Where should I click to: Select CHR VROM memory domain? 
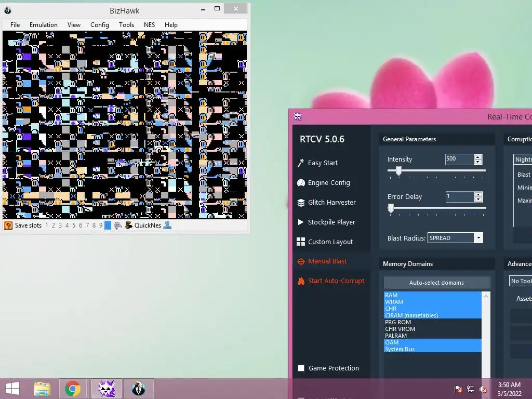point(433,329)
